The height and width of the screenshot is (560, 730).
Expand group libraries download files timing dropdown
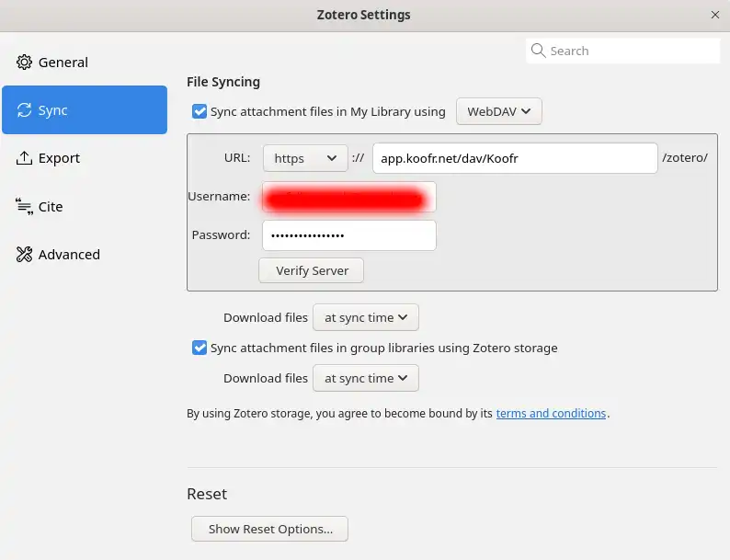click(366, 378)
